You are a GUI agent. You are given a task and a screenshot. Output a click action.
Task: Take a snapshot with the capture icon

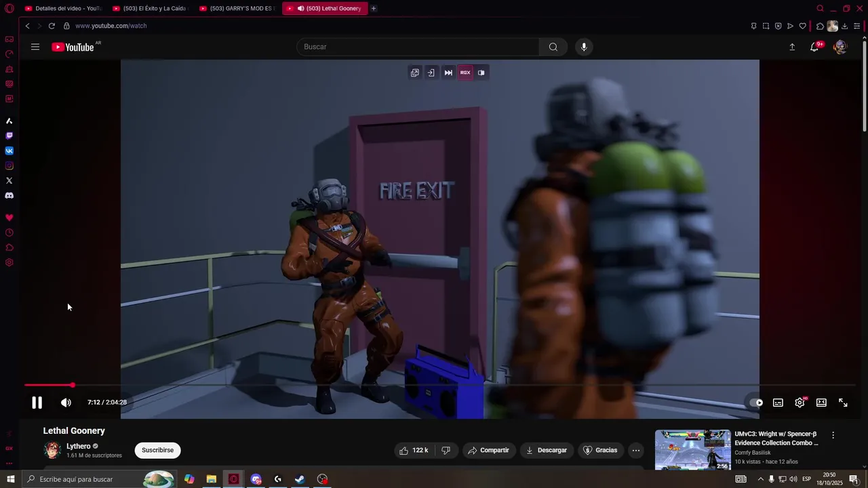click(x=766, y=26)
